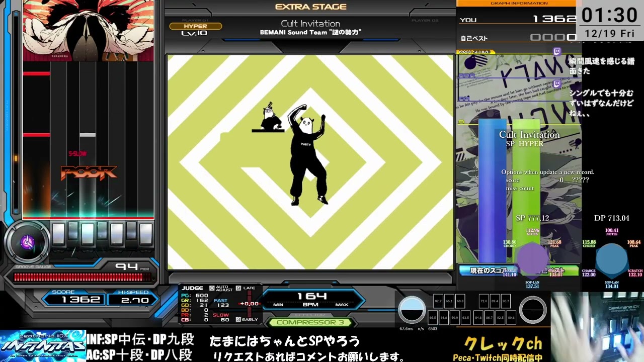Click the 12/19 Fri date
The image size is (644, 362).
[x=610, y=33]
